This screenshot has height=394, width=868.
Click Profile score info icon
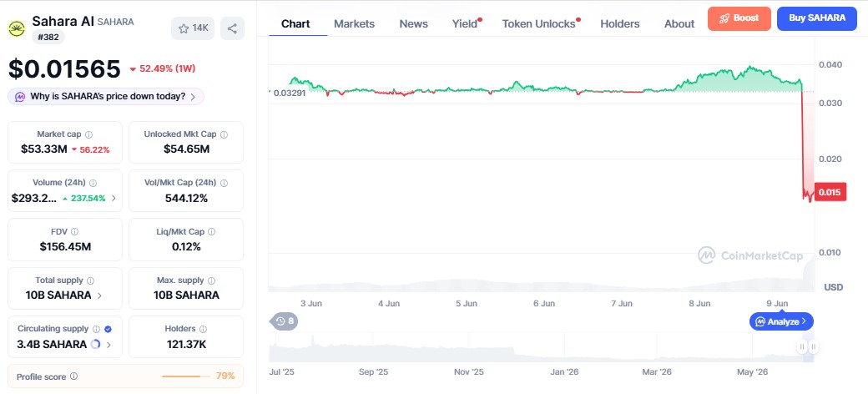tap(73, 376)
